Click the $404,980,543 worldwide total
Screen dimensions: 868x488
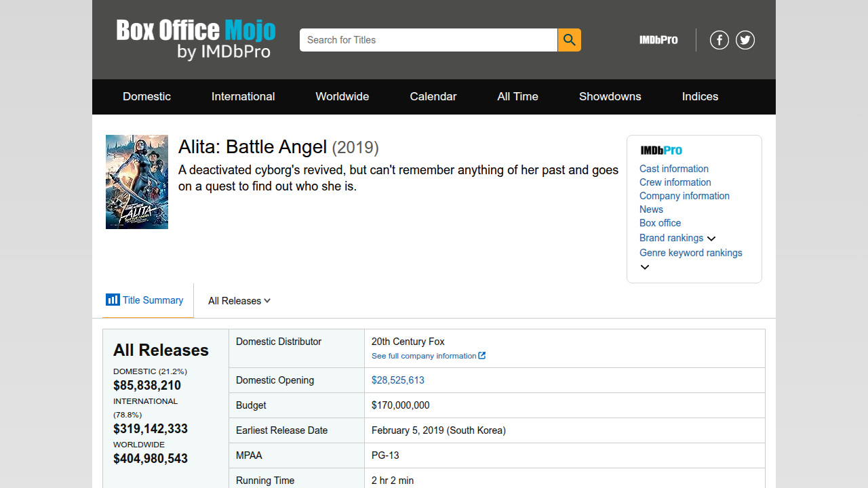[x=151, y=459]
